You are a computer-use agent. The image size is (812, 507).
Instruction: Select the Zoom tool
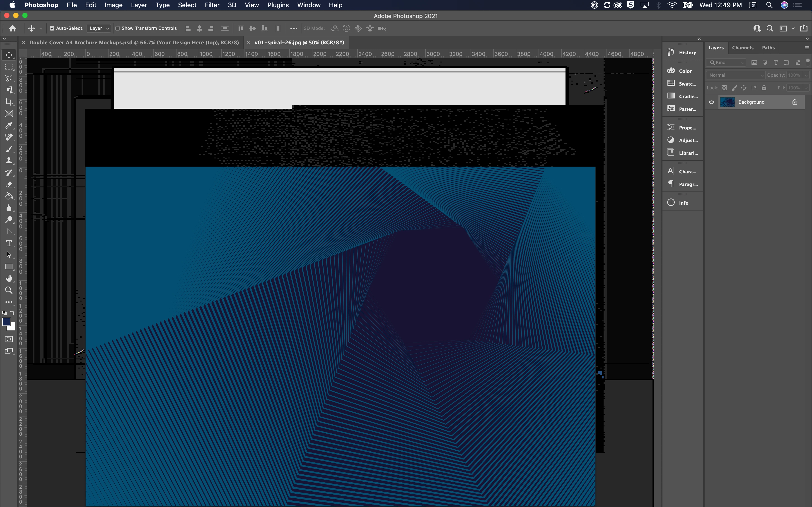[9, 290]
